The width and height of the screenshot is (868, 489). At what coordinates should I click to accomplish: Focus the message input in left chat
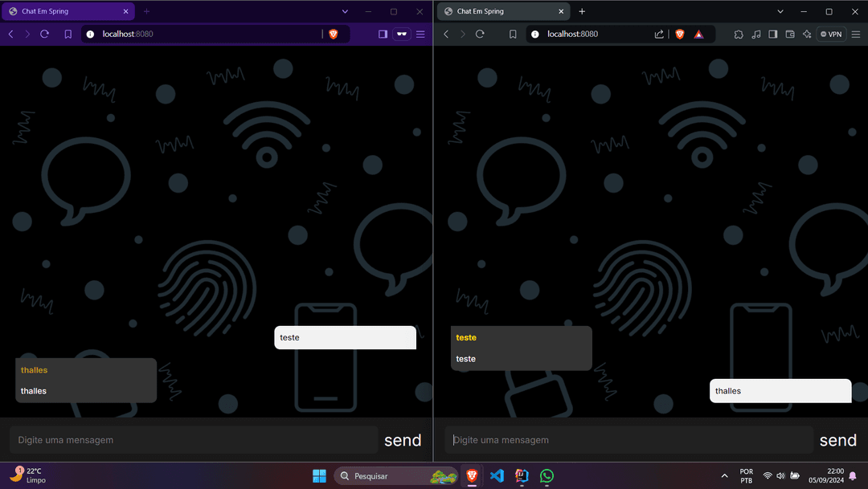click(x=193, y=440)
